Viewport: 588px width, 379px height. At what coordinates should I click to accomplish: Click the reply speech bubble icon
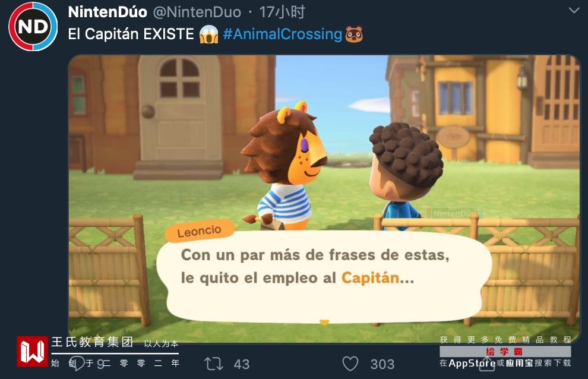pos(77,364)
